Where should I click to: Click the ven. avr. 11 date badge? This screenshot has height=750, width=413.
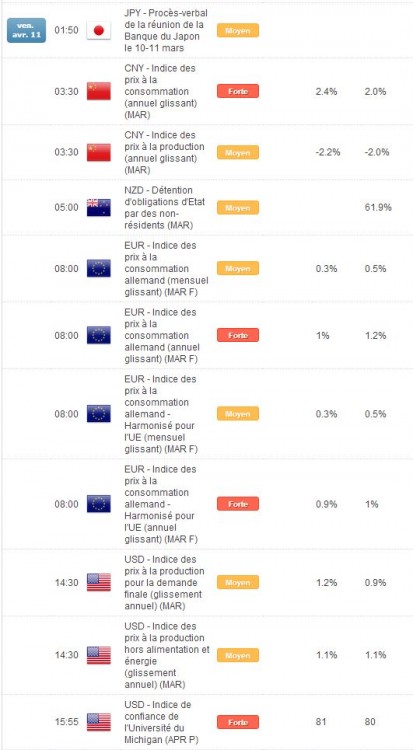tap(26, 31)
